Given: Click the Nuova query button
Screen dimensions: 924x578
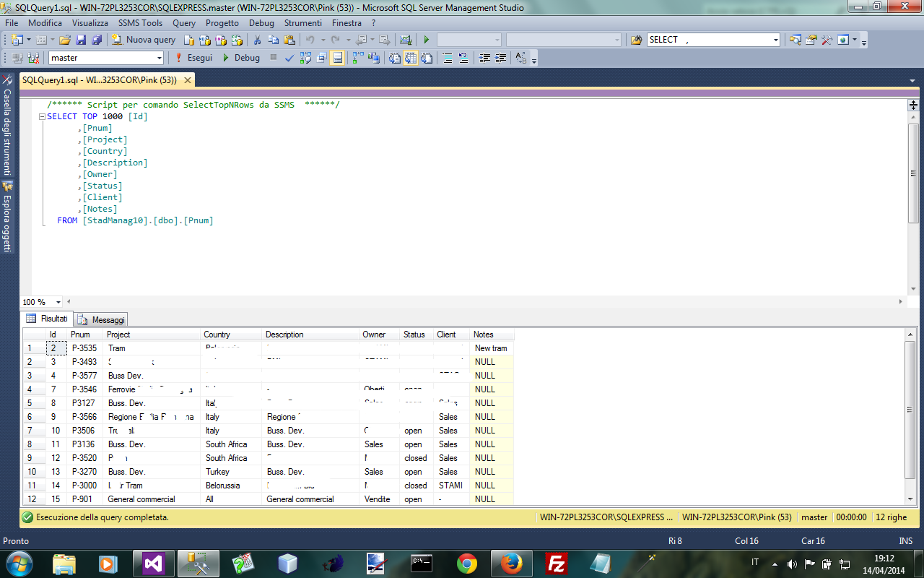Looking at the screenshot, I should (144, 40).
